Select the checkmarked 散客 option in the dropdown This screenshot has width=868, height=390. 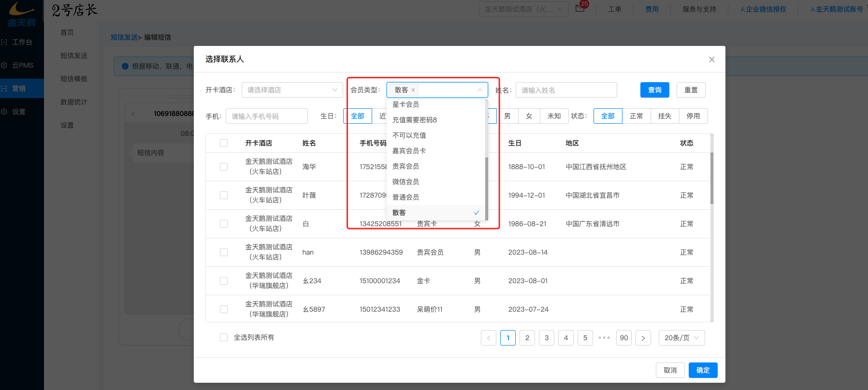(436, 213)
